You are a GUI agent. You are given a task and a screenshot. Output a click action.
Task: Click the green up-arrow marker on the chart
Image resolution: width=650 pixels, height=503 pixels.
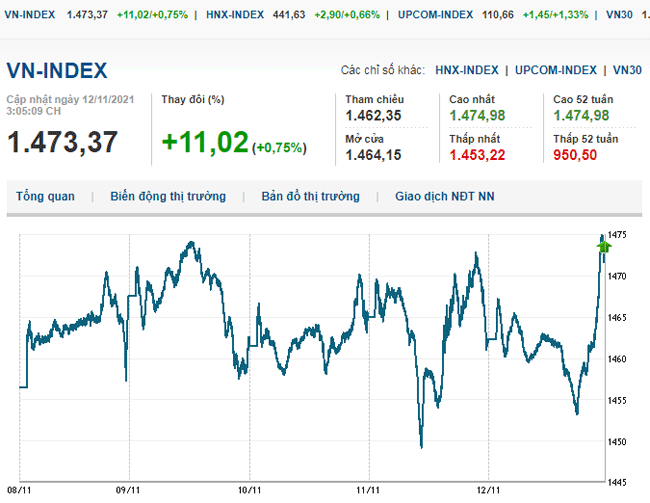(x=604, y=244)
